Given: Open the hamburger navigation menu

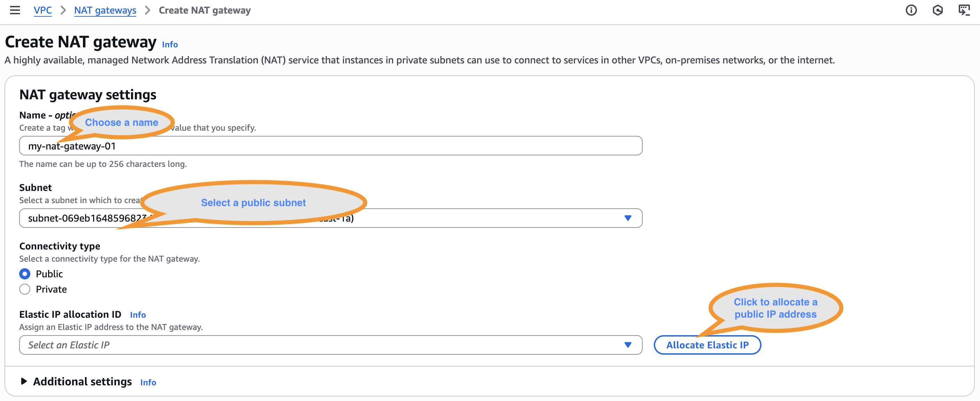Looking at the screenshot, I should point(15,10).
